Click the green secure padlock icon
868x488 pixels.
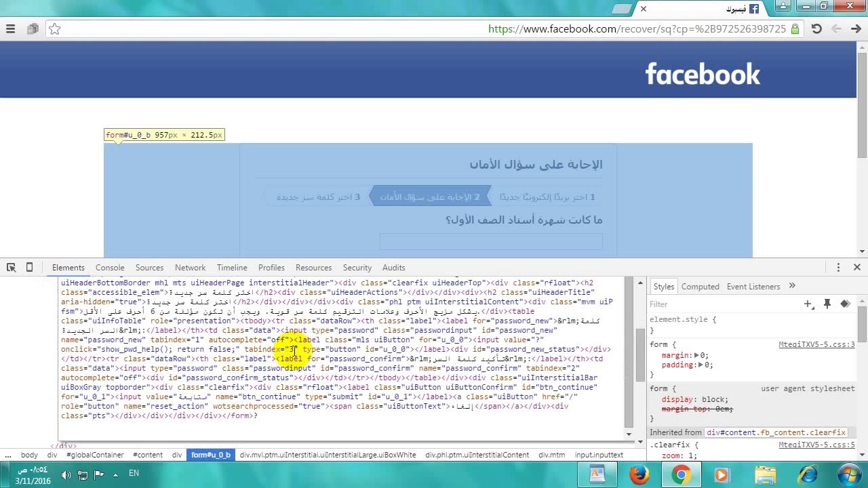(x=795, y=28)
